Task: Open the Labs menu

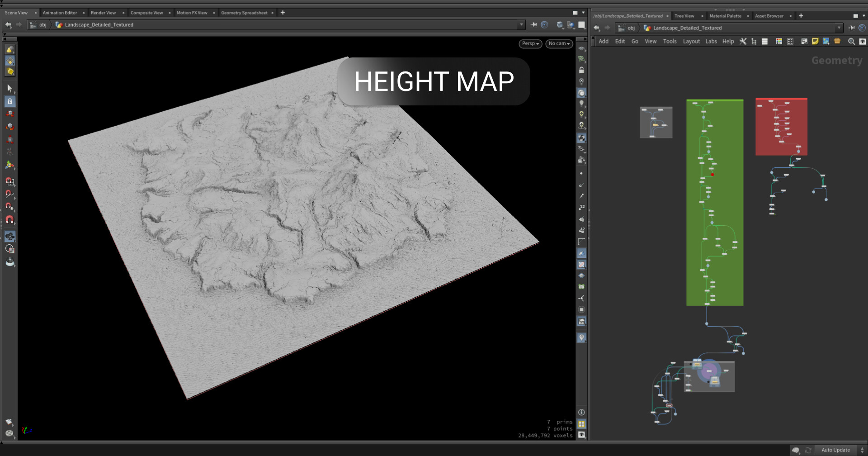Action: click(711, 41)
